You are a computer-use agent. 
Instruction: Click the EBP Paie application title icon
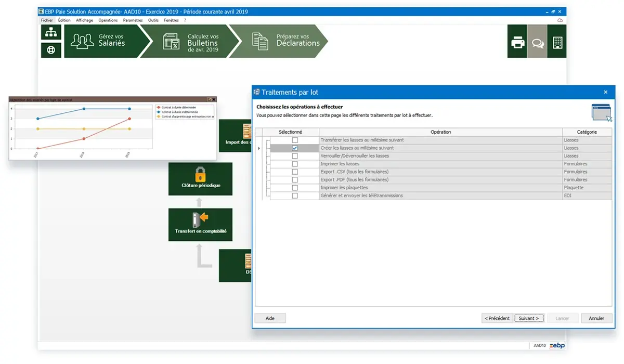pyautogui.click(x=41, y=11)
